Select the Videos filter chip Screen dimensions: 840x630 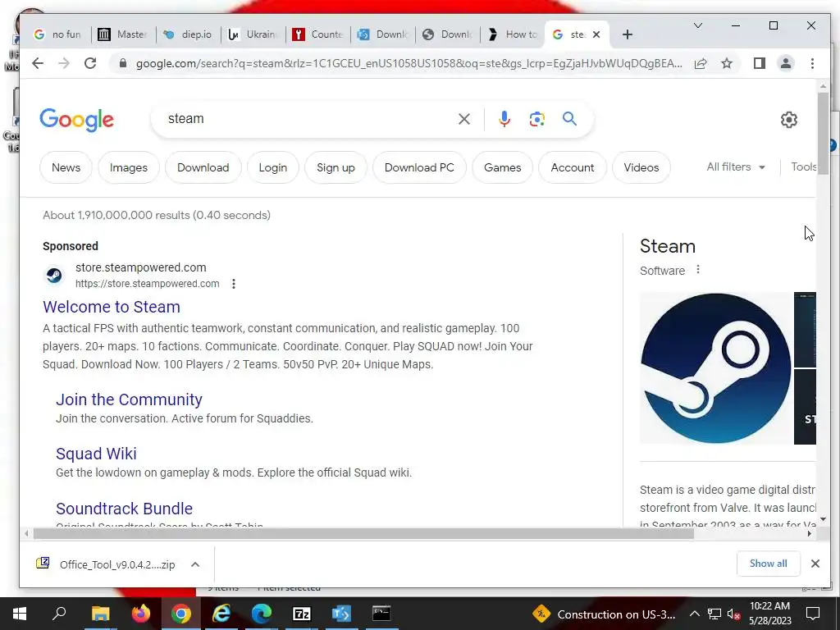pyautogui.click(x=641, y=167)
